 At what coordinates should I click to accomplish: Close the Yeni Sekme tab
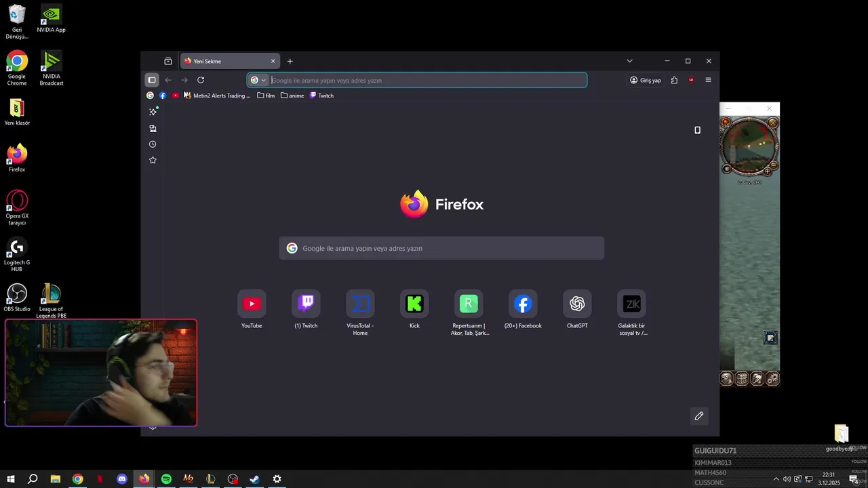[273, 61]
